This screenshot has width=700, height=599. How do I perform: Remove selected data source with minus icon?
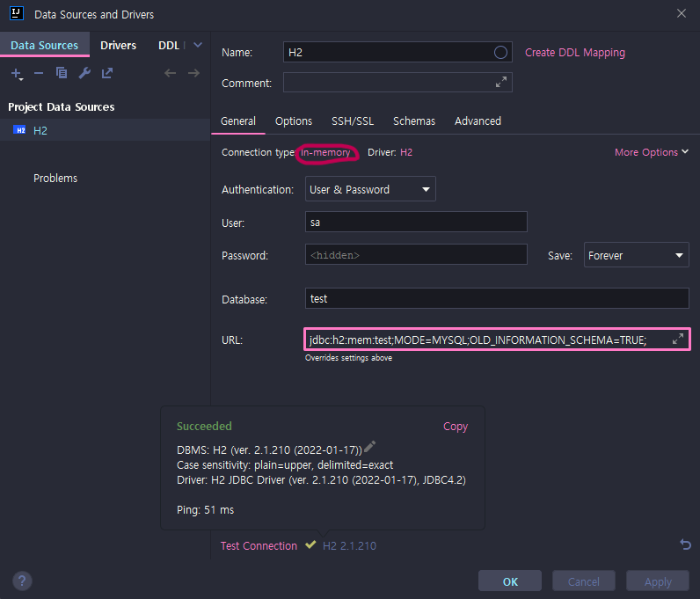(x=39, y=73)
